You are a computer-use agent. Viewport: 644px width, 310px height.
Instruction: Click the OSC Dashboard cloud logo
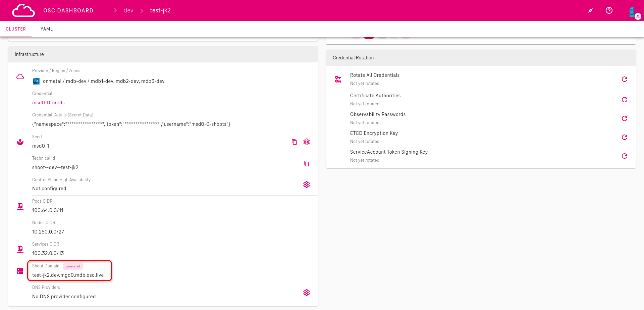[23, 11]
